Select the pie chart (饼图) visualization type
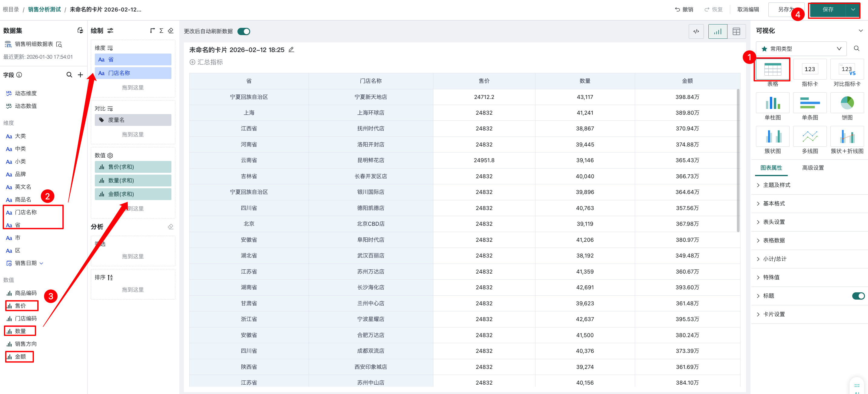The height and width of the screenshot is (394, 868). point(846,103)
